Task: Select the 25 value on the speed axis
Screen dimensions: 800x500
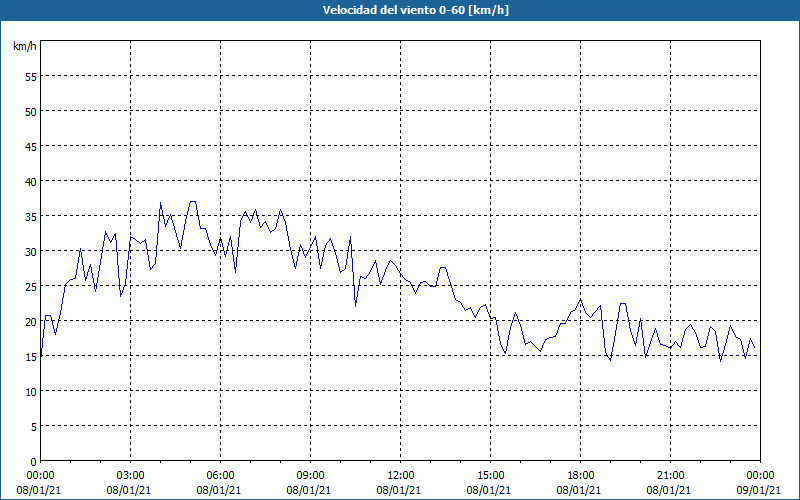Action: click(x=31, y=286)
